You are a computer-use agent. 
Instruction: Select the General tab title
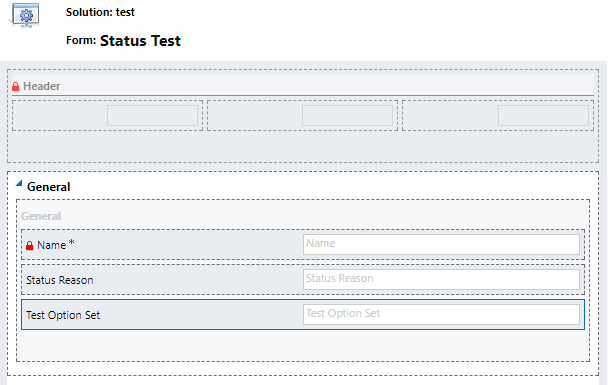tap(49, 187)
